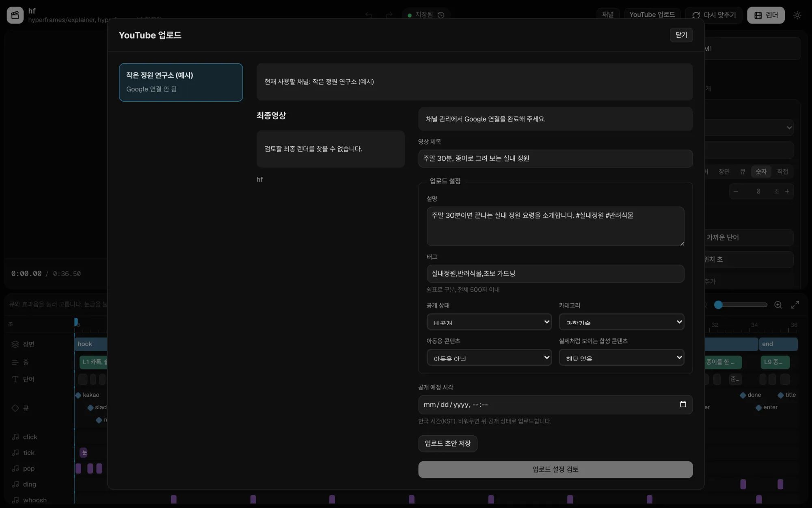
Task: Open the background panel dropdown chevron
Action: coord(789,128)
